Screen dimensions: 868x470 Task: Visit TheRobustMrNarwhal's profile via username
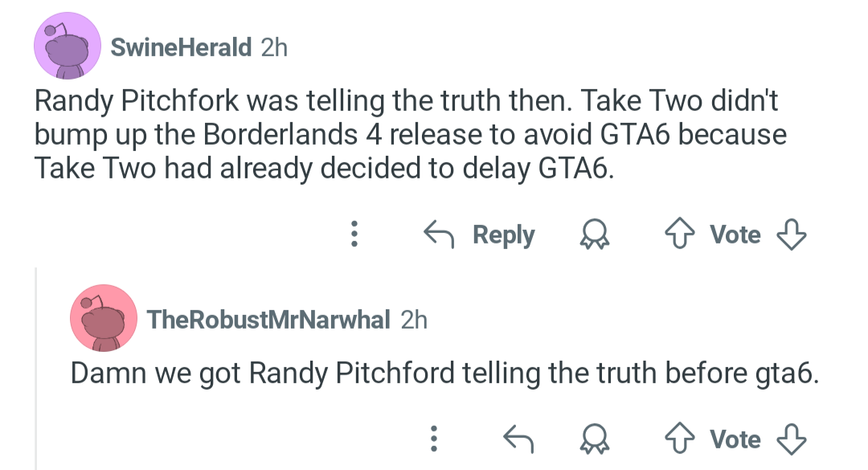click(268, 320)
